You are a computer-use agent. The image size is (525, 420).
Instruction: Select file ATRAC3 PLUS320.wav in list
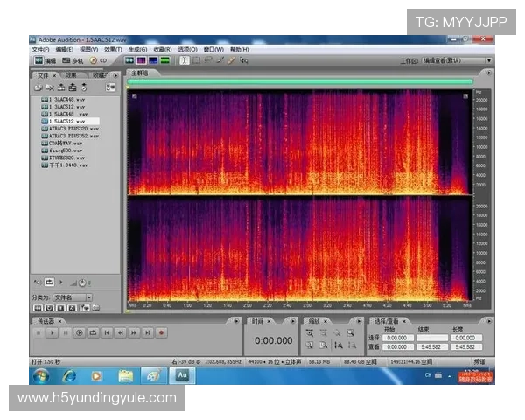point(68,128)
